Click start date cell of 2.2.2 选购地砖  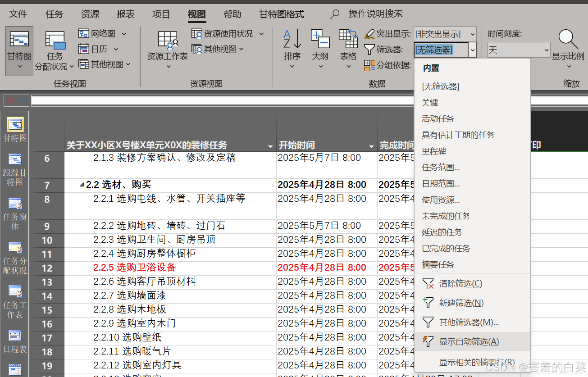tap(327, 226)
